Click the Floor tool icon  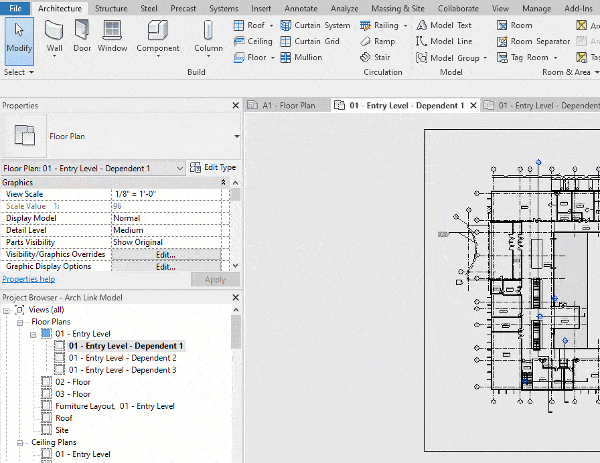coord(239,57)
